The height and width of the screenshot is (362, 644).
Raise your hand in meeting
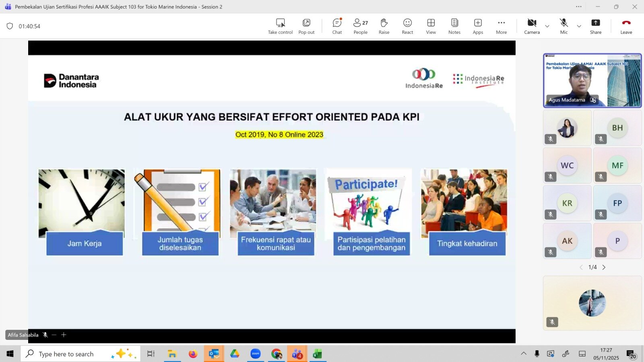coord(384,26)
